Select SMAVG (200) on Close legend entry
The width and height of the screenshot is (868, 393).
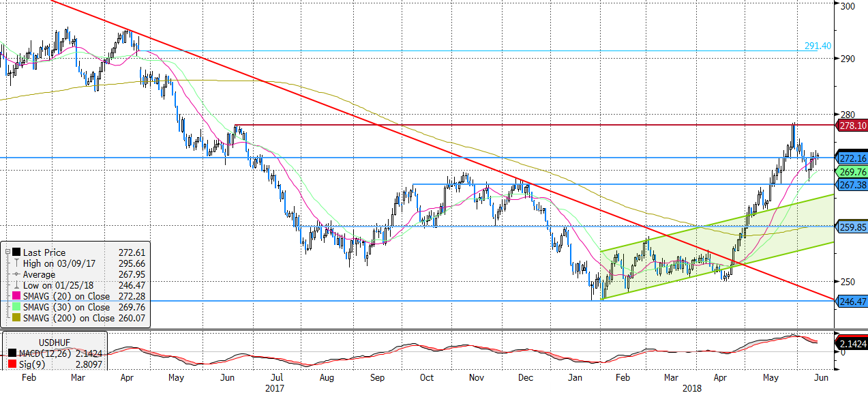(x=69, y=318)
